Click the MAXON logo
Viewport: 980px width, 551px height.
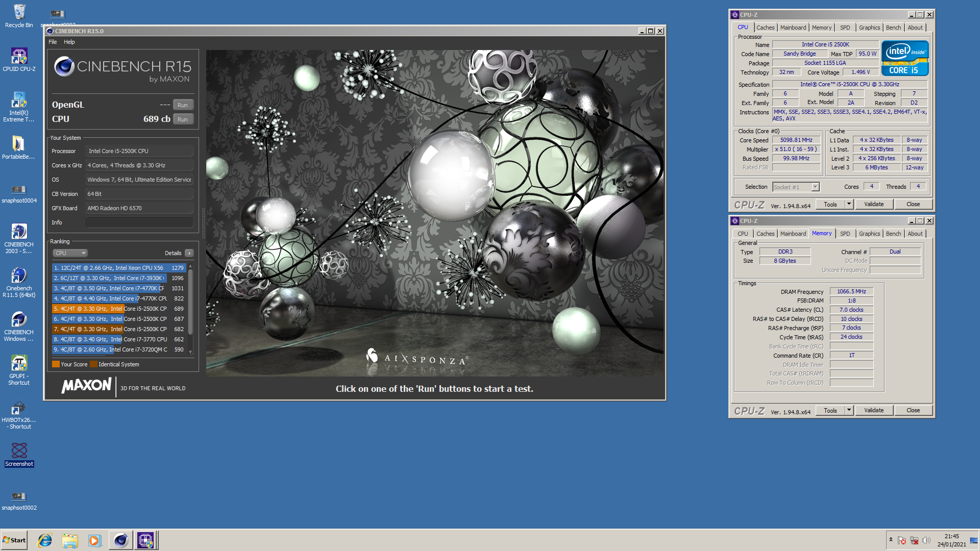click(86, 386)
